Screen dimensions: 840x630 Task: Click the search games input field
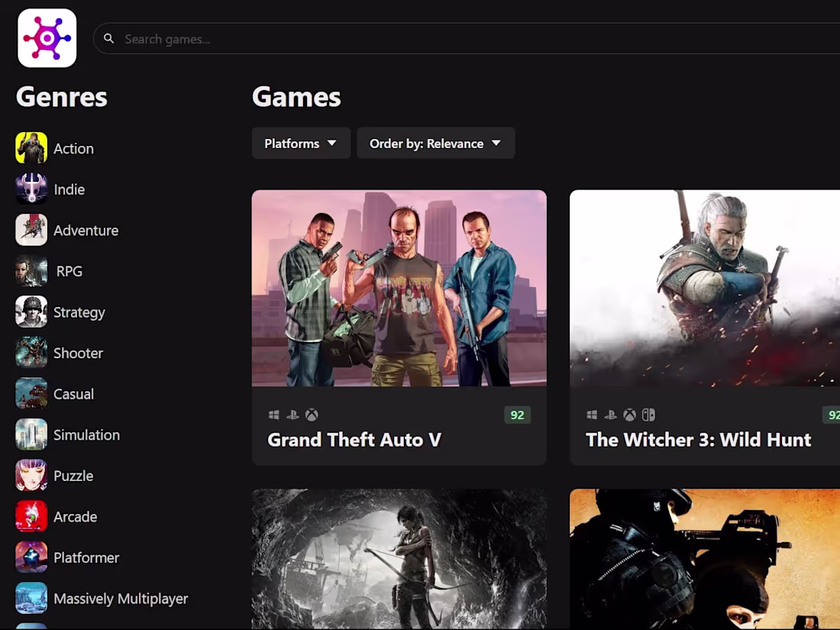click(305, 38)
